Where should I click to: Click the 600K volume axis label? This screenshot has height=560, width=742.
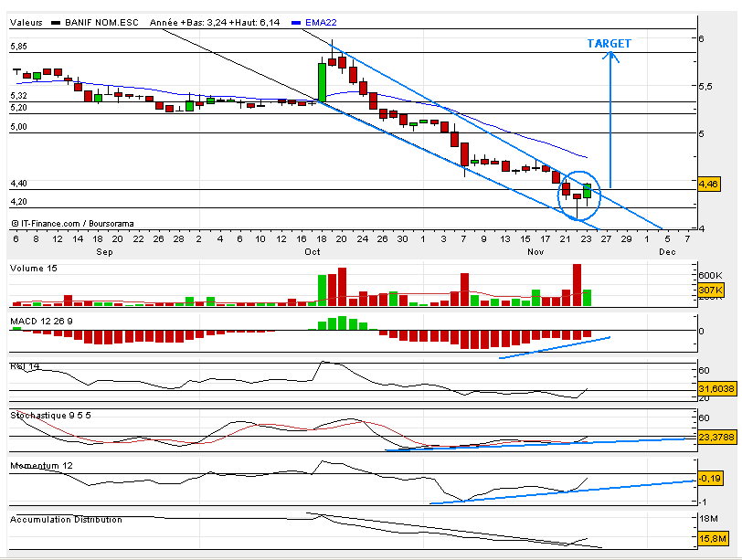click(x=710, y=275)
